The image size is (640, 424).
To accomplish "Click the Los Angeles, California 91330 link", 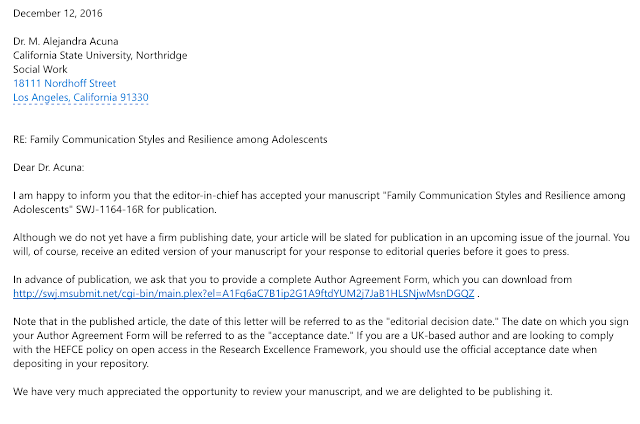I will coord(80,98).
